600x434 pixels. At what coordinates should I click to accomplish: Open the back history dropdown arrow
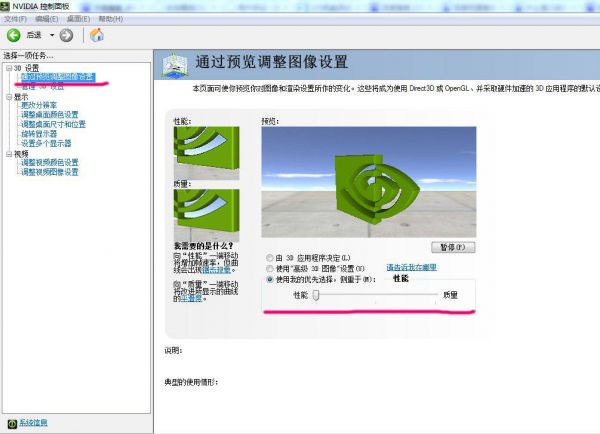[50, 35]
